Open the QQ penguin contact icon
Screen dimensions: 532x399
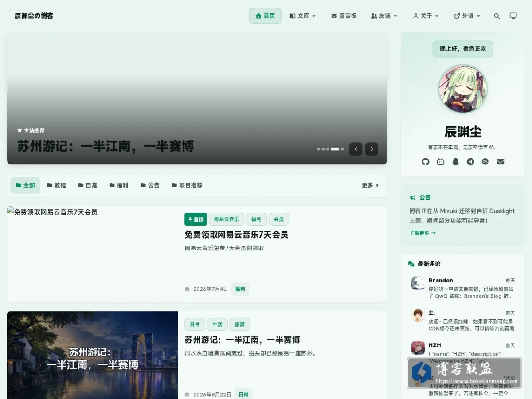tap(455, 162)
